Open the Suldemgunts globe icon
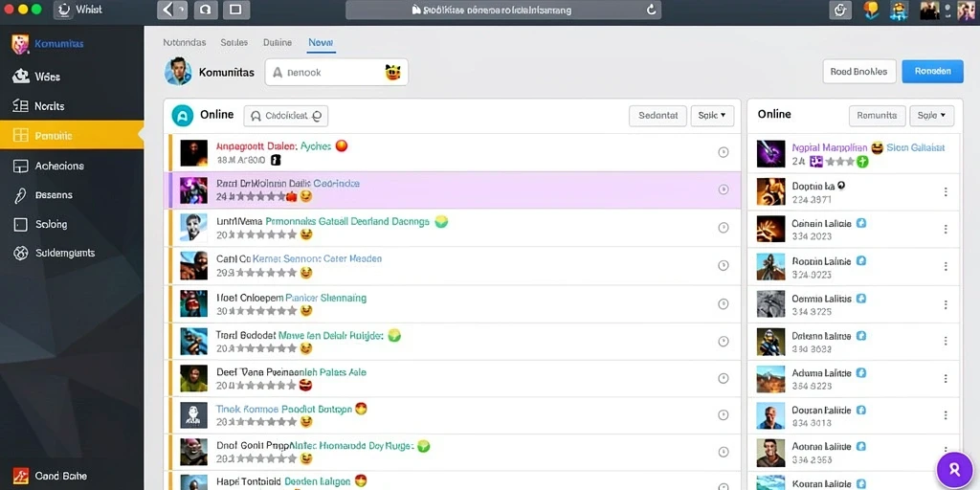 pos(21,253)
